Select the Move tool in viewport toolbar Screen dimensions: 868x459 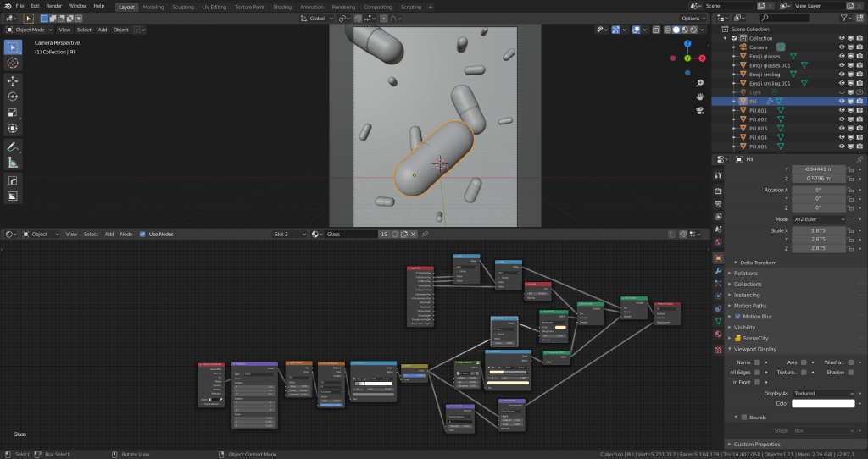point(14,81)
